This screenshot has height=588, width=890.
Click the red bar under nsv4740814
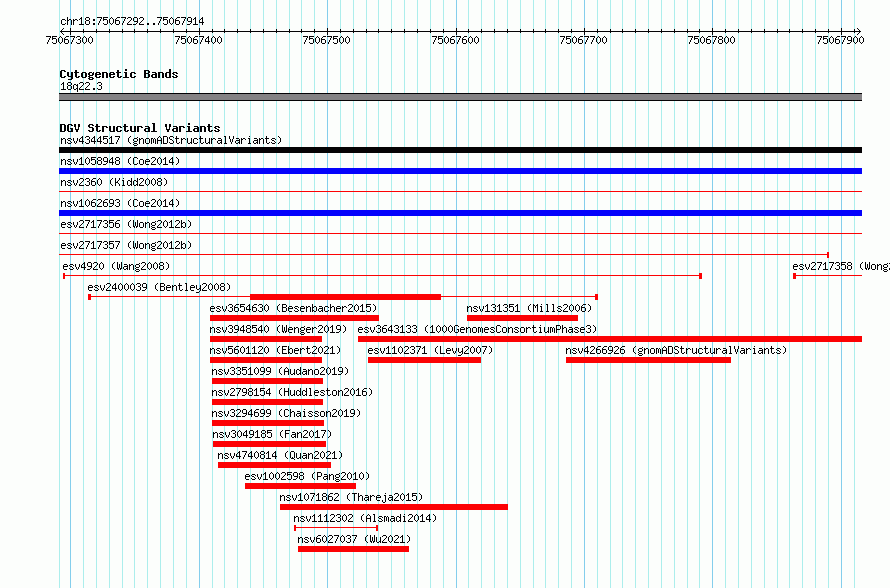tap(274, 465)
